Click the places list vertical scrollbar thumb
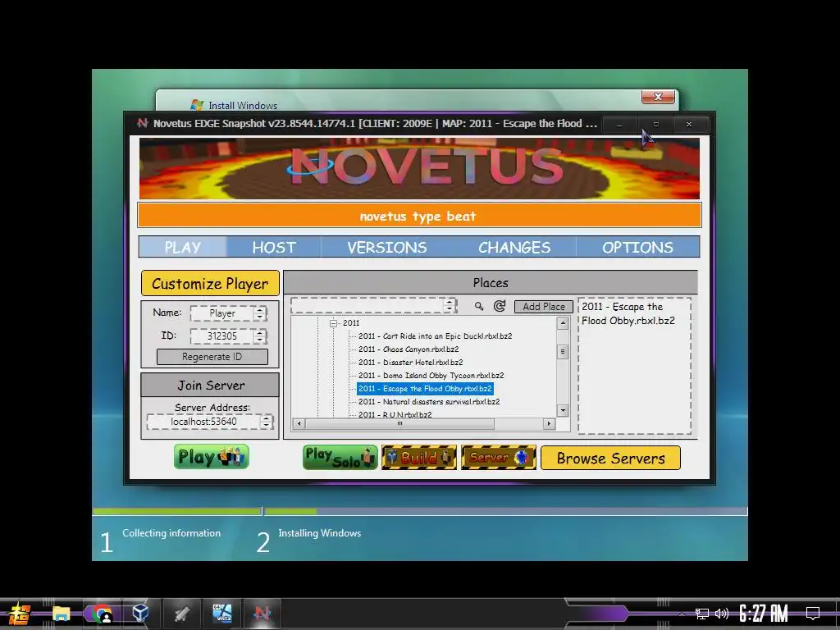This screenshot has width=840, height=630. (x=563, y=351)
